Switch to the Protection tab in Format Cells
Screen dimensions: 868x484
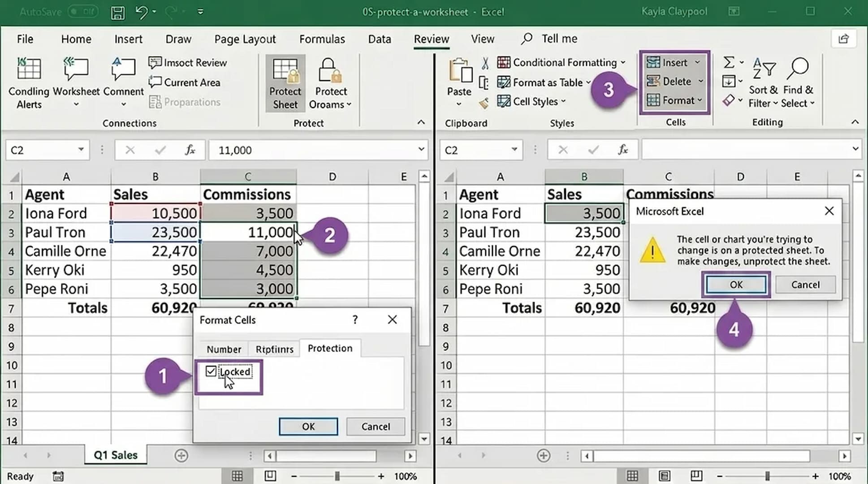[x=330, y=348]
